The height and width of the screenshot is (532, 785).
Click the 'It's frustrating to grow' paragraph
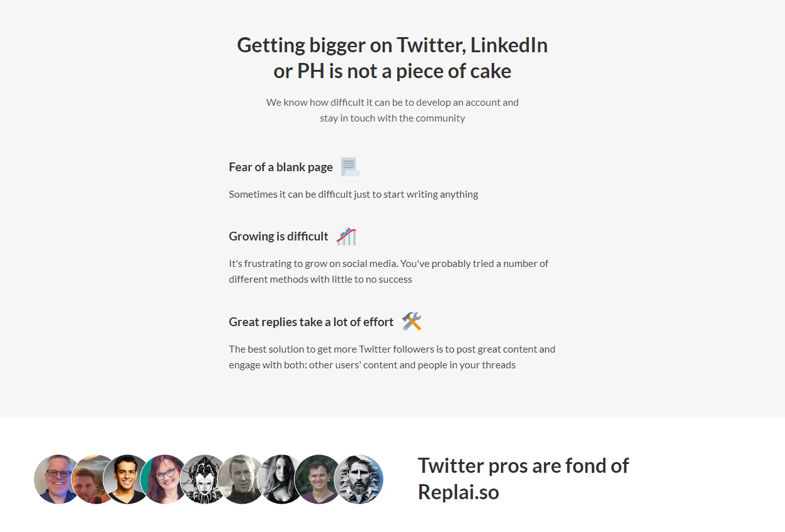[x=388, y=271]
